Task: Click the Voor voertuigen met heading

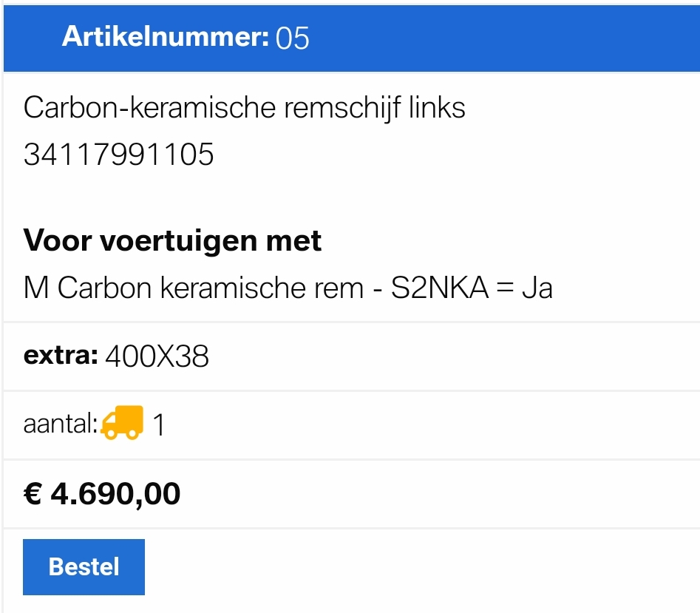Action: coord(172,241)
